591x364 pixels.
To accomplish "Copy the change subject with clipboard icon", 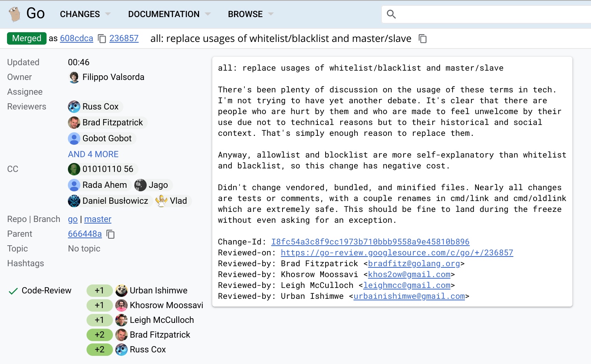I will (x=423, y=39).
